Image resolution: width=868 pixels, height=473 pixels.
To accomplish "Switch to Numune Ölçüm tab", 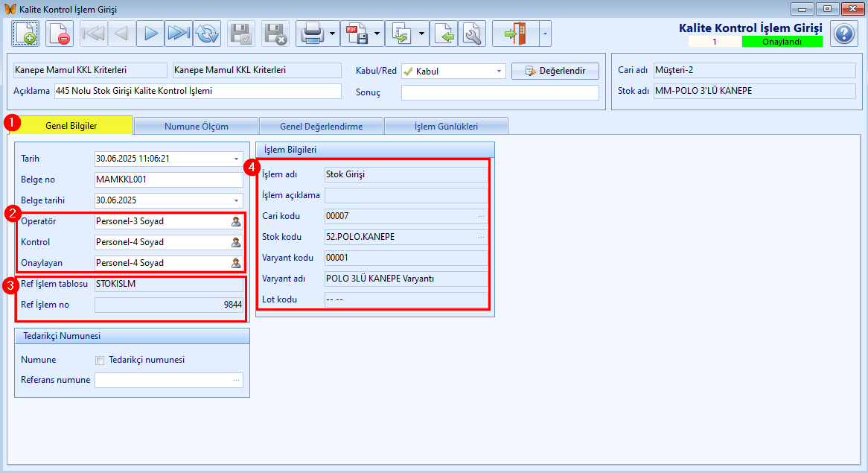I will point(196,127).
